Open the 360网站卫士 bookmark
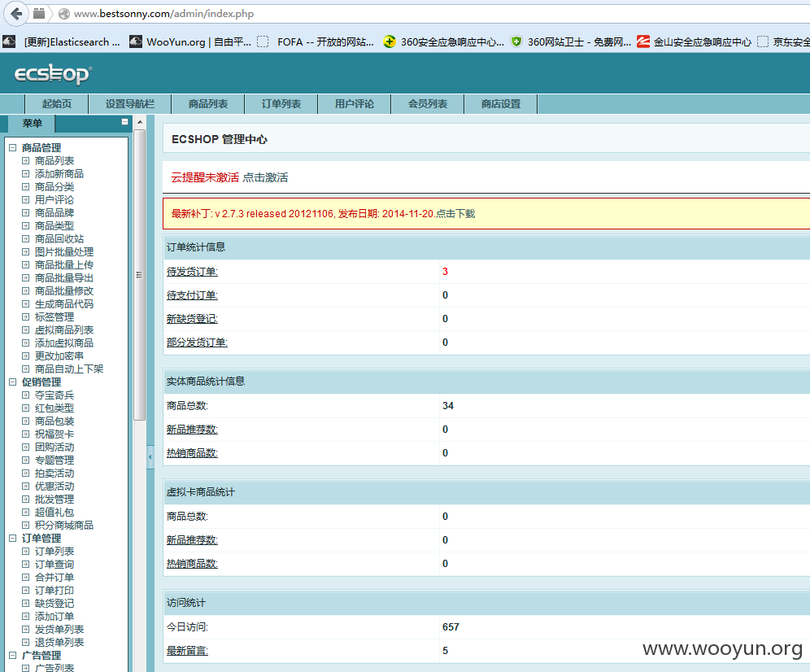The width and height of the screenshot is (810, 672). 571,41
